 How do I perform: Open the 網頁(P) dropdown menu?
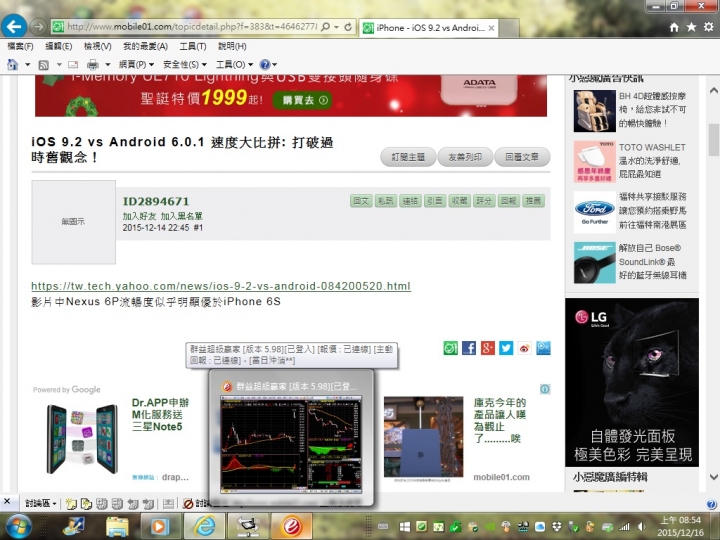point(136,64)
